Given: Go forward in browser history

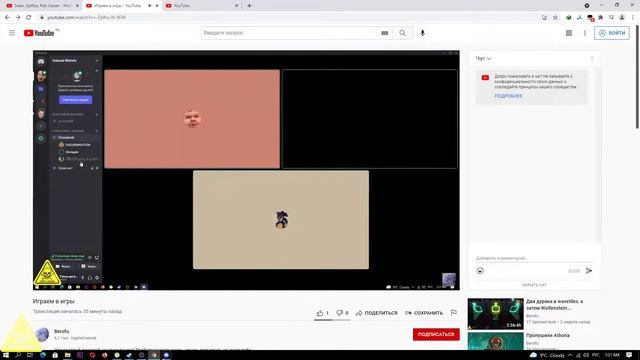Looking at the screenshot, I should tap(18, 18).
